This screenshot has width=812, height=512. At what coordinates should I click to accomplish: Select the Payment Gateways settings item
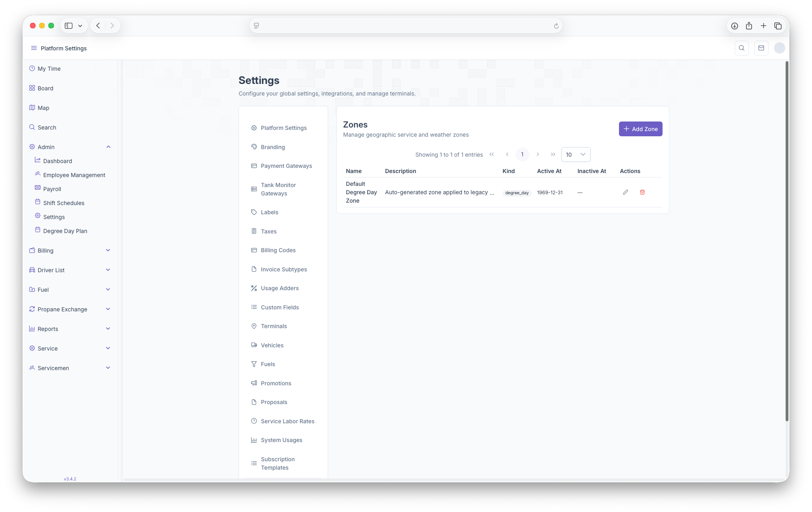(x=286, y=166)
